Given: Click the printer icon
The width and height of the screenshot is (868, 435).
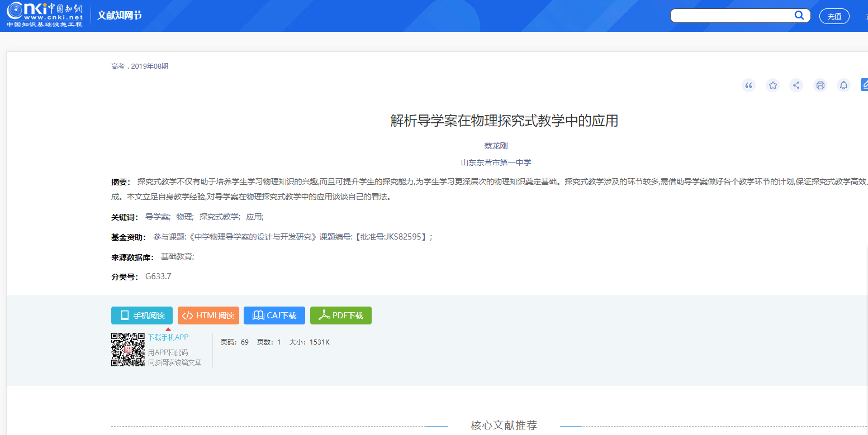Looking at the screenshot, I should [x=820, y=85].
